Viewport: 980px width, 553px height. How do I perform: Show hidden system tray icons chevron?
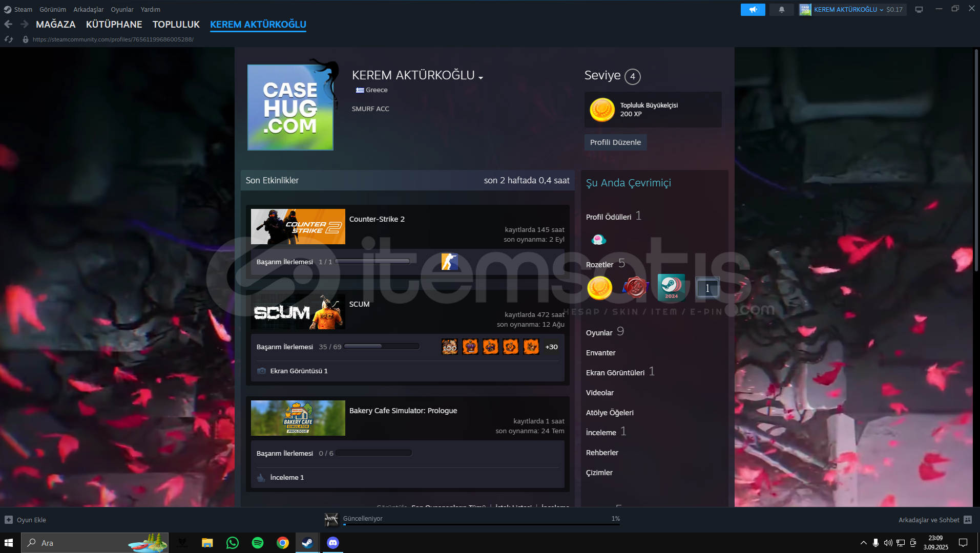pyautogui.click(x=864, y=543)
